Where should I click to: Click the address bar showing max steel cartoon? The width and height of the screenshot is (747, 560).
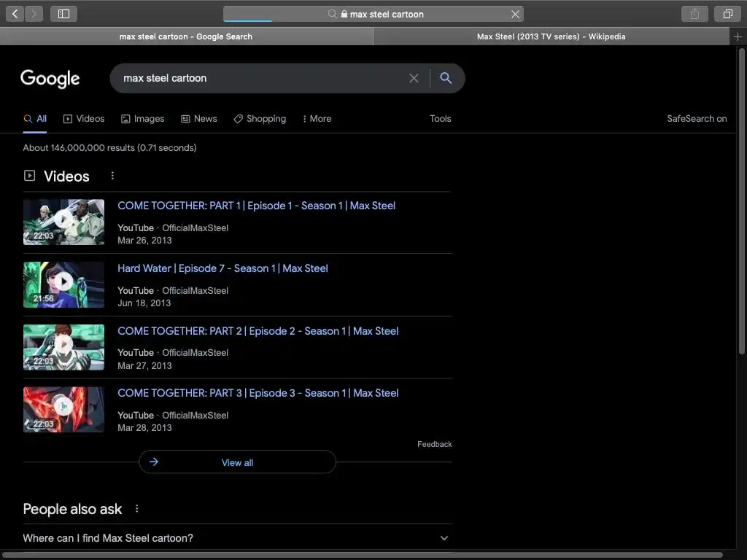[373, 15]
